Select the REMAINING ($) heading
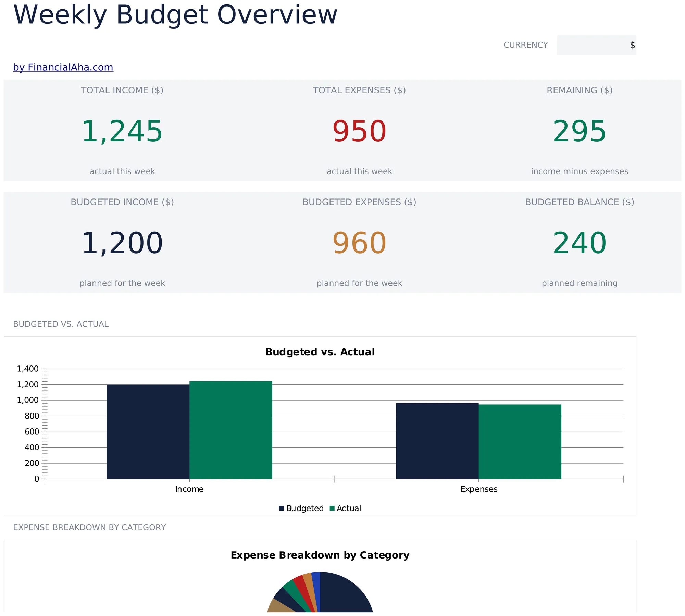The image size is (685, 616). [x=580, y=90]
